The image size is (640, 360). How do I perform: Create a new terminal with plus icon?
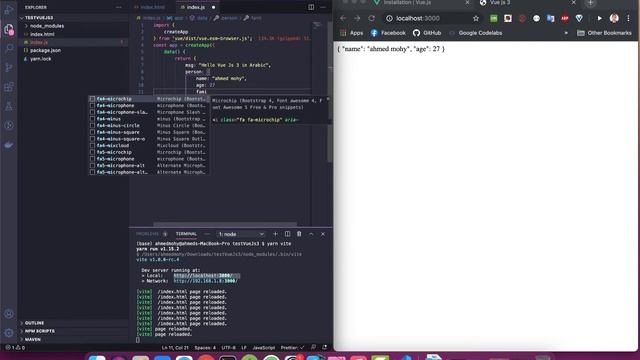[x=275, y=234]
